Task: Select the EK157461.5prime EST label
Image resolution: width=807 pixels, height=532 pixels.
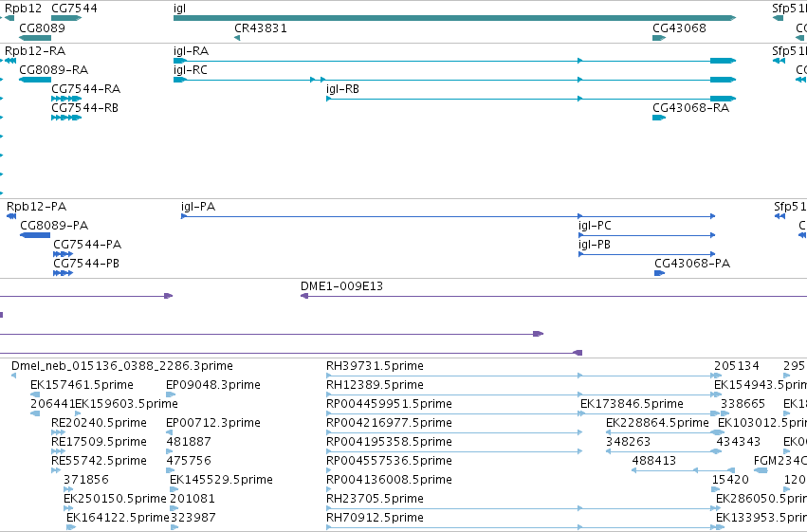Action: 82,385
